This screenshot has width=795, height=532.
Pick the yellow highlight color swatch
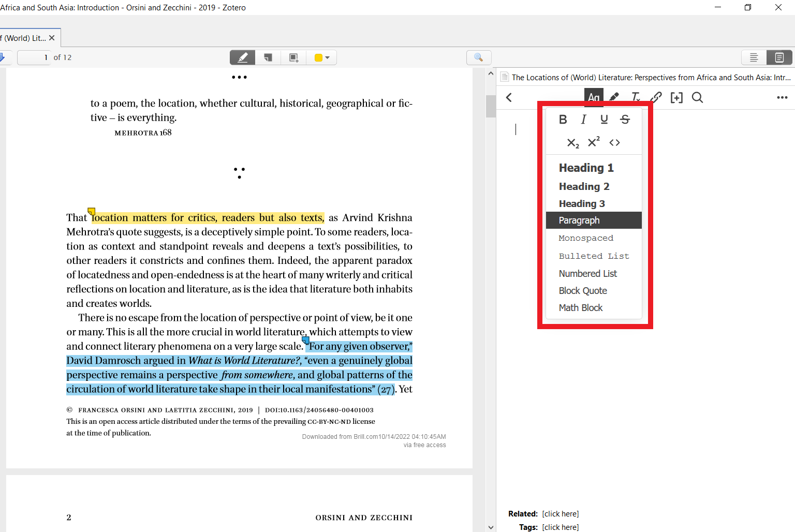click(x=317, y=57)
